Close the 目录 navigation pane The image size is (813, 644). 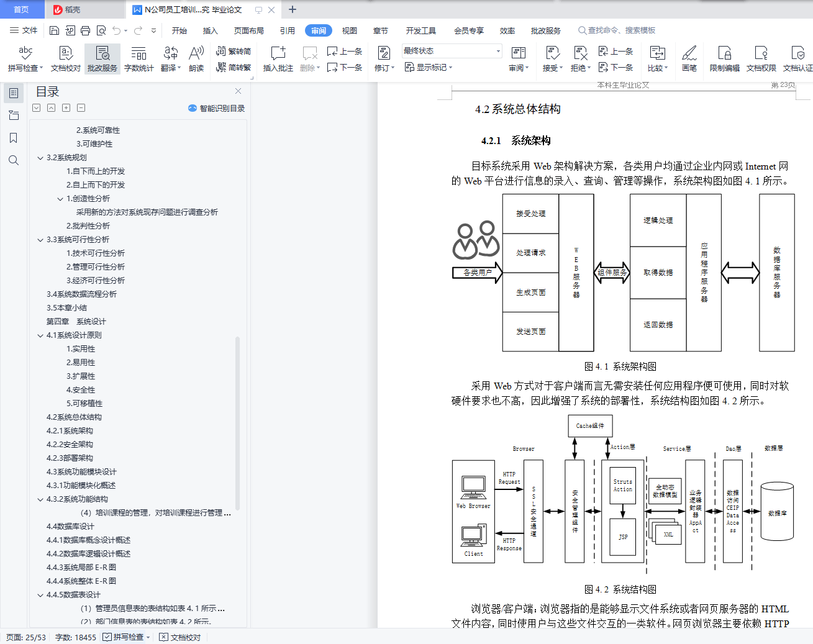[238, 91]
